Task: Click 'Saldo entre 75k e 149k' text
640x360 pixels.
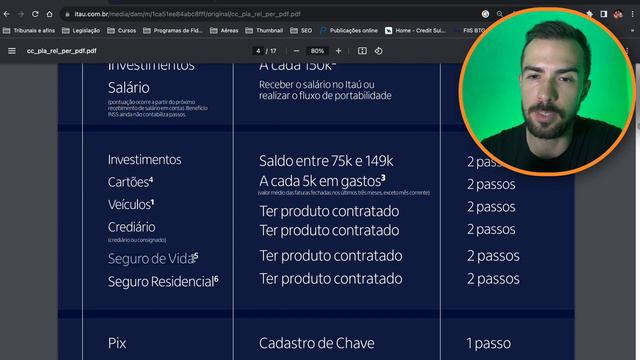Action: [x=326, y=161]
